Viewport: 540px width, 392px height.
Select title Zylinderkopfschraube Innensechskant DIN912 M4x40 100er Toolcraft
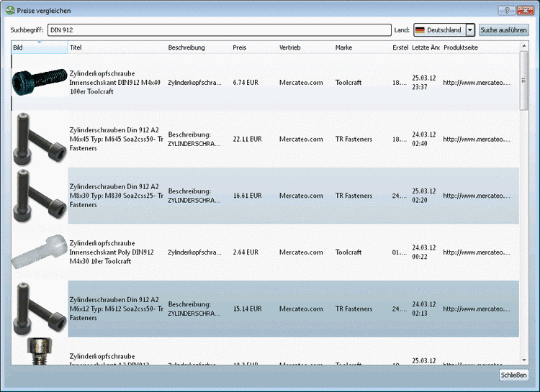[115, 82]
